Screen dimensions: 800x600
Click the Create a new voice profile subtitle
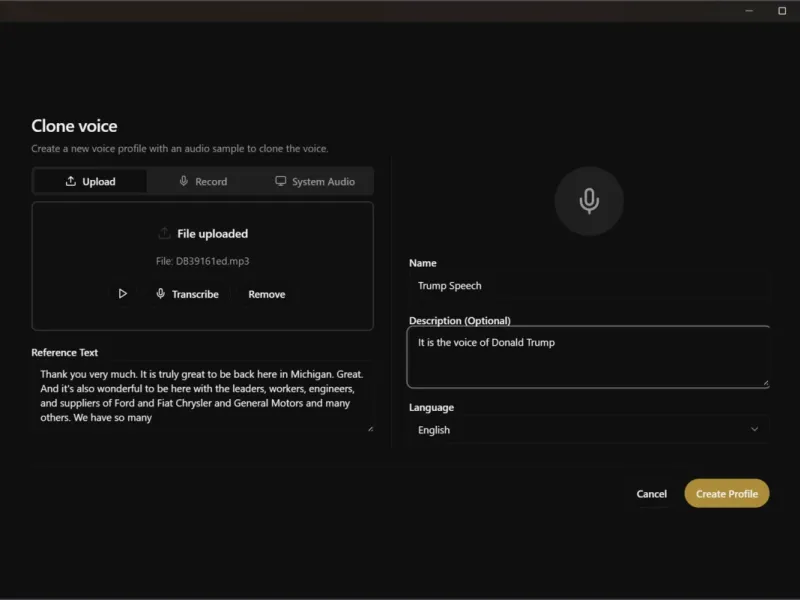180,148
